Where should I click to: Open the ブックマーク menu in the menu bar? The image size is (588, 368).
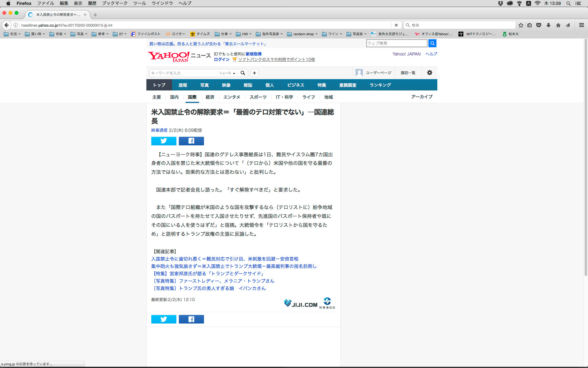tap(115, 3)
